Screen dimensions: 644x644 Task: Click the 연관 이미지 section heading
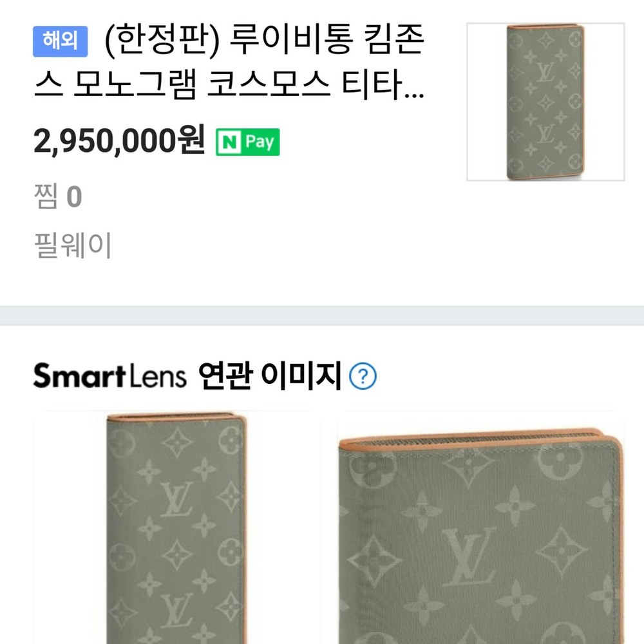[x=269, y=375]
